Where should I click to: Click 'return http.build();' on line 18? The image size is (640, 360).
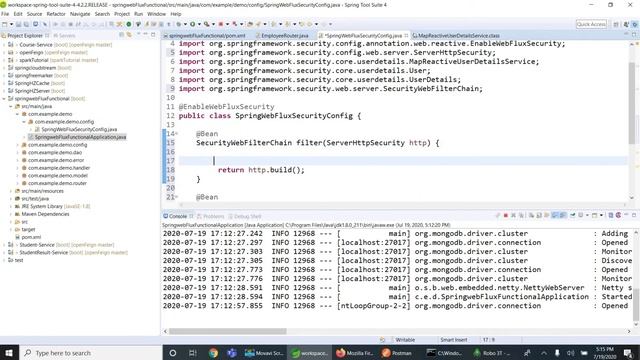261,170
